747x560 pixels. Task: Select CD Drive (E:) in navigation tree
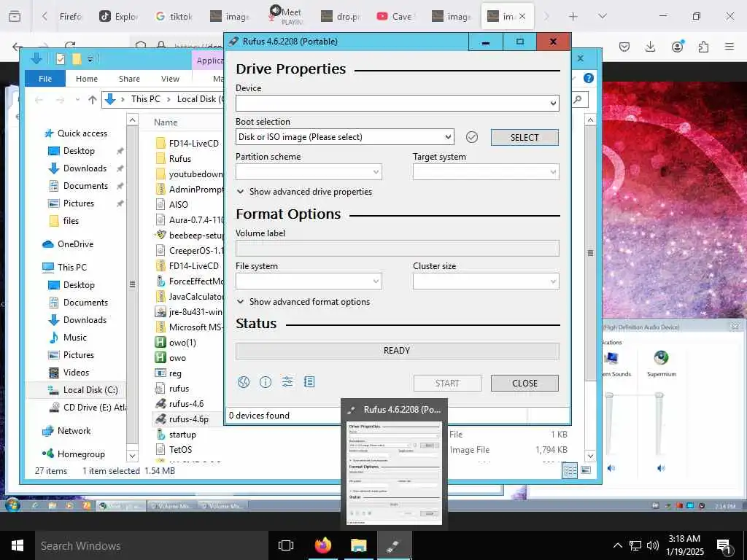(x=88, y=408)
